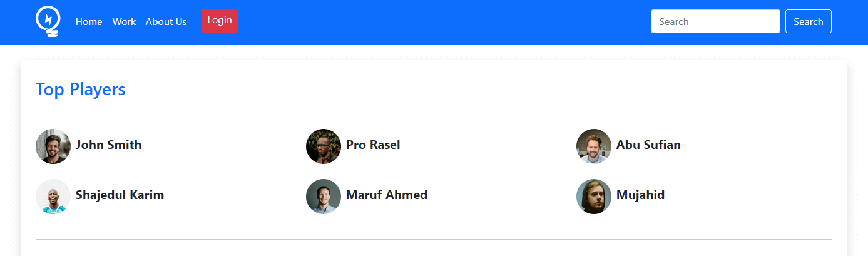Open the Shajedul Karim name
The image size is (868, 256).
pos(120,195)
